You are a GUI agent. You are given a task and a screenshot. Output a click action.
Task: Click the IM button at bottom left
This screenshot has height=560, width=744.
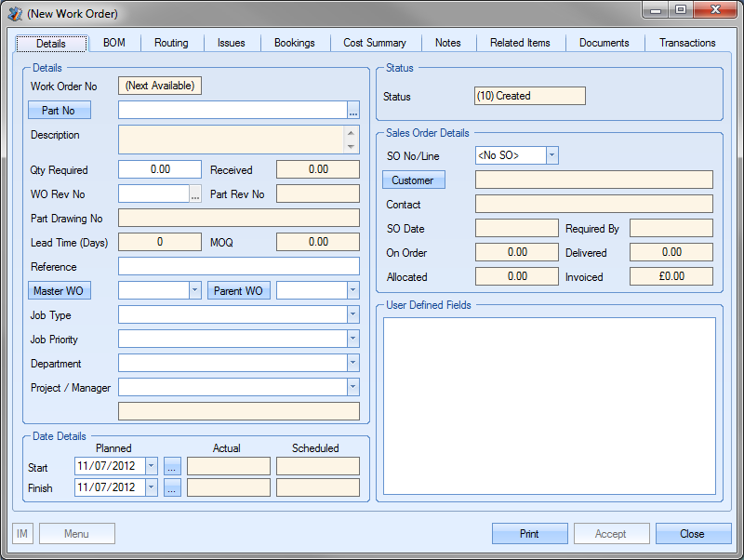22,534
